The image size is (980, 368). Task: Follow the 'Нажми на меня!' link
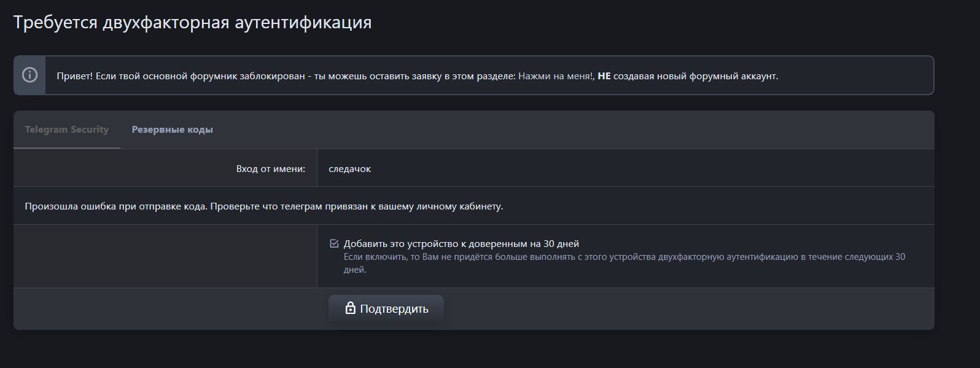coord(556,76)
